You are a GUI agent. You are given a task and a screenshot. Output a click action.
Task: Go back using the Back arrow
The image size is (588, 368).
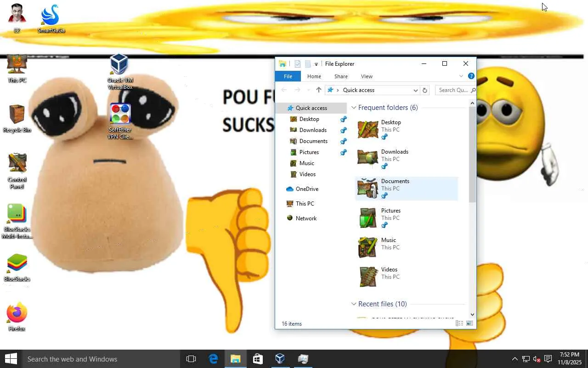click(x=284, y=90)
